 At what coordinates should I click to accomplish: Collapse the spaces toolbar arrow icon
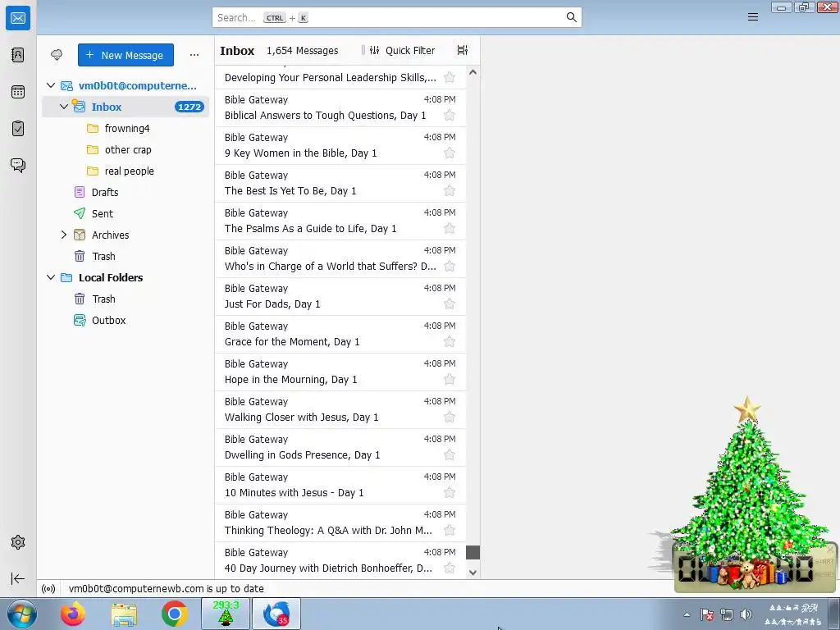18,578
